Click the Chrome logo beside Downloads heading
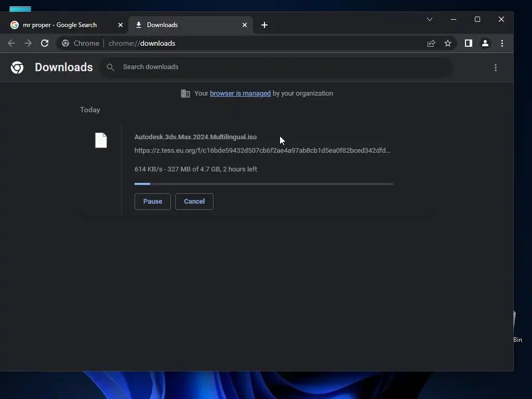Image resolution: width=532 pixels, height=399 pixels. [17, 68]
